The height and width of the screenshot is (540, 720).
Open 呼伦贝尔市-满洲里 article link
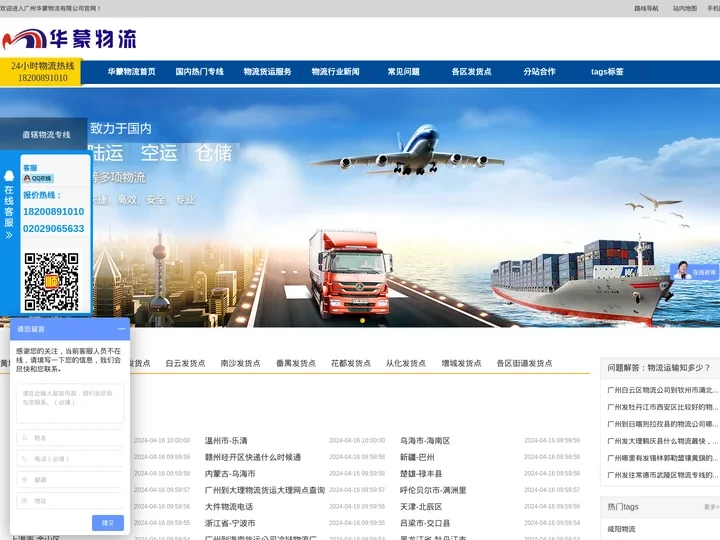433,490
